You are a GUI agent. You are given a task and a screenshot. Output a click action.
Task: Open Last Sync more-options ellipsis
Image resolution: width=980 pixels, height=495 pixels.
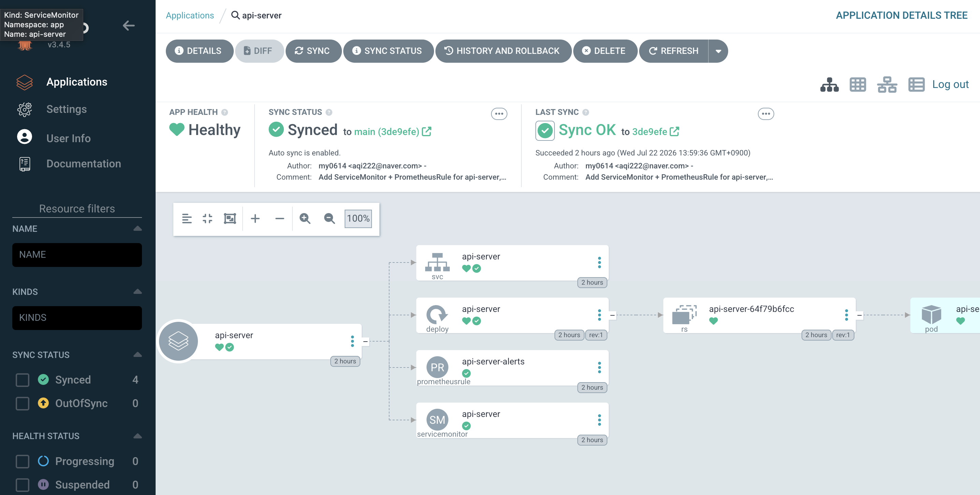coord(766,114)
